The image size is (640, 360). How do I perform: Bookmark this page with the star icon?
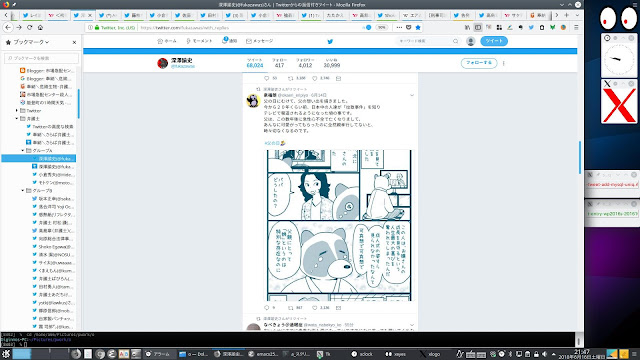click(418, 27)
